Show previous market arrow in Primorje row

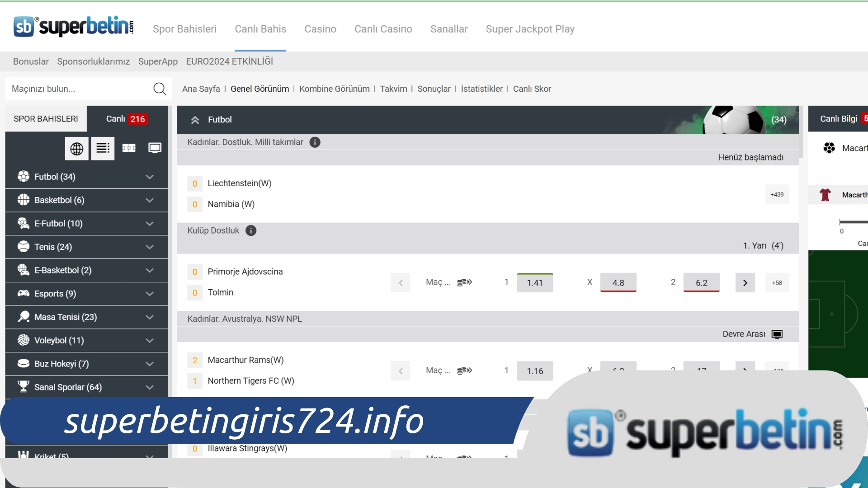click(x=401, y=283)
